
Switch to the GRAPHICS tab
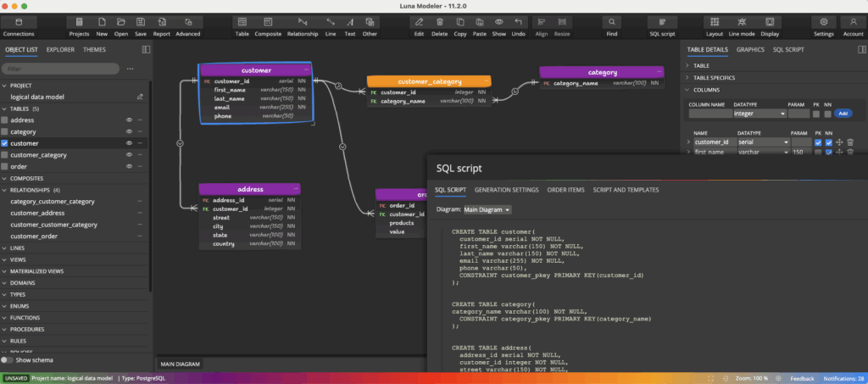[750, 49]
